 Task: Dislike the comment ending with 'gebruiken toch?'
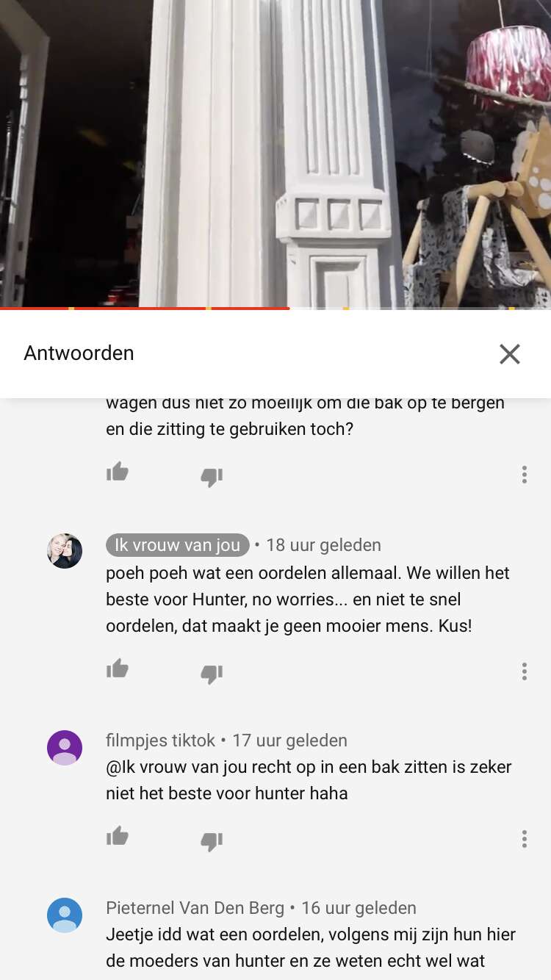coord(212,478)
